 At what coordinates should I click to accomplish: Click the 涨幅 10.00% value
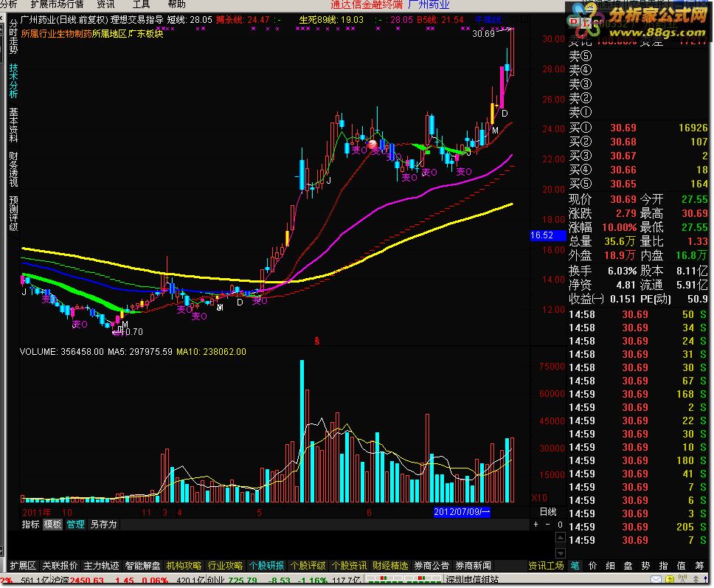620,227
